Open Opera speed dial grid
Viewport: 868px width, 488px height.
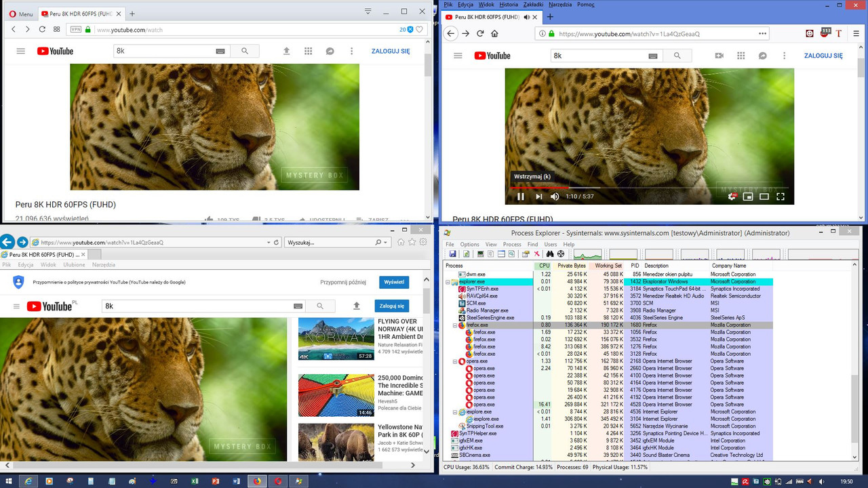[x=57, y=29]
